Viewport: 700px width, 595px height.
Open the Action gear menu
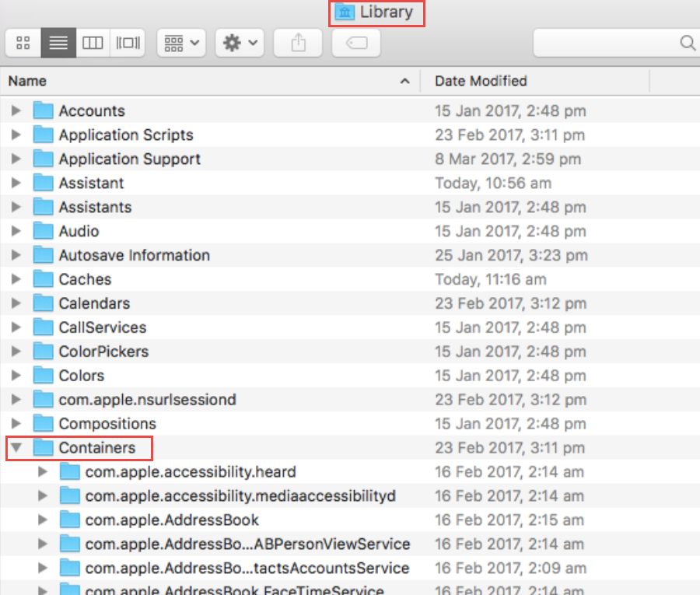coord(240,43)
